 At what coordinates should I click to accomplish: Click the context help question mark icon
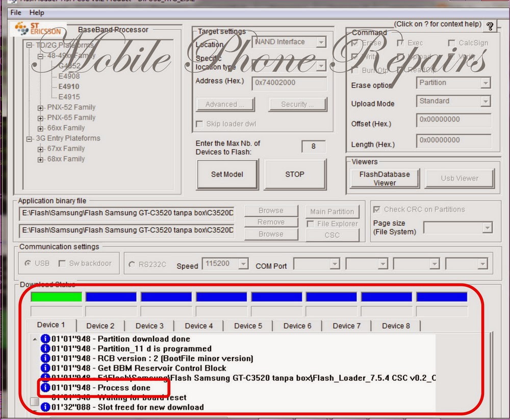coord(490,27)
